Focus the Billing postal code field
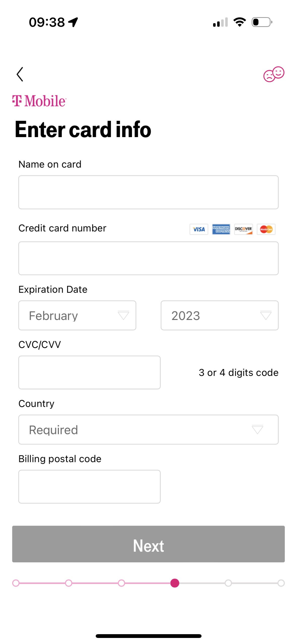Viewport: 297px width, 644px height. coord(89,486)
